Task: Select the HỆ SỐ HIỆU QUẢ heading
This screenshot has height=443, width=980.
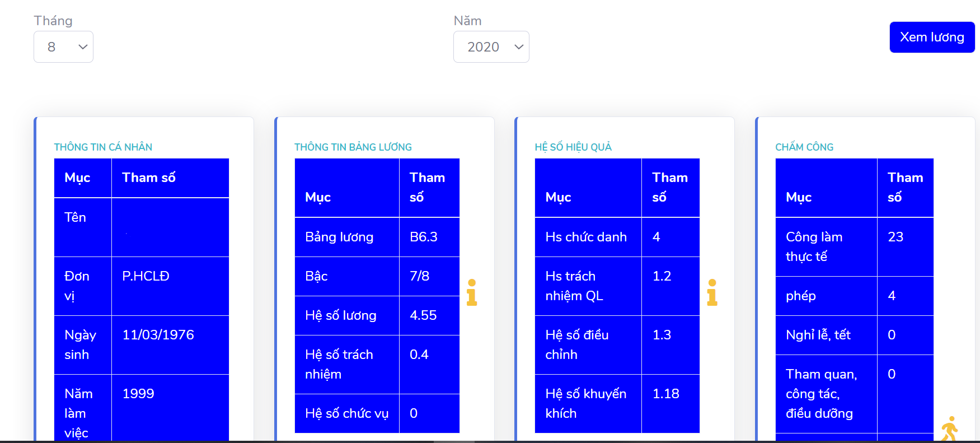Action: point(573,147)
